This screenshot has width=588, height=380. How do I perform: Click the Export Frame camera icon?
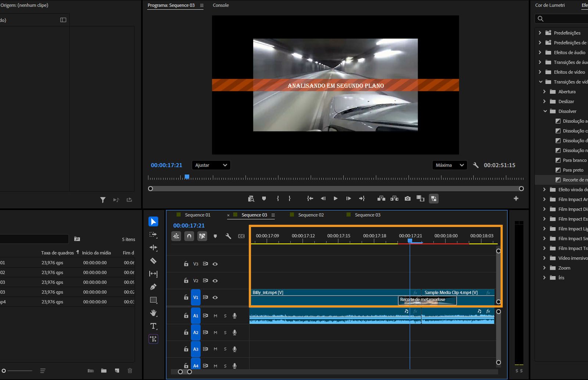[407, 198]
